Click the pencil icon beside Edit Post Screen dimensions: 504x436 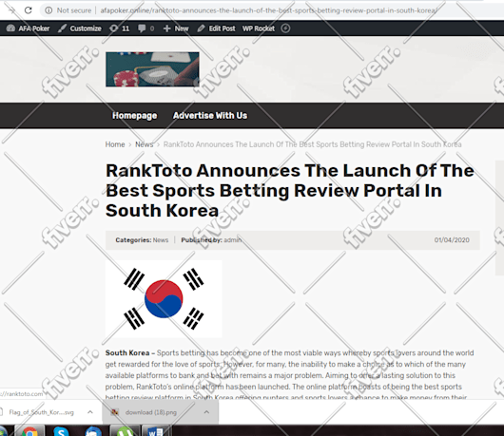tap(201, 28)
